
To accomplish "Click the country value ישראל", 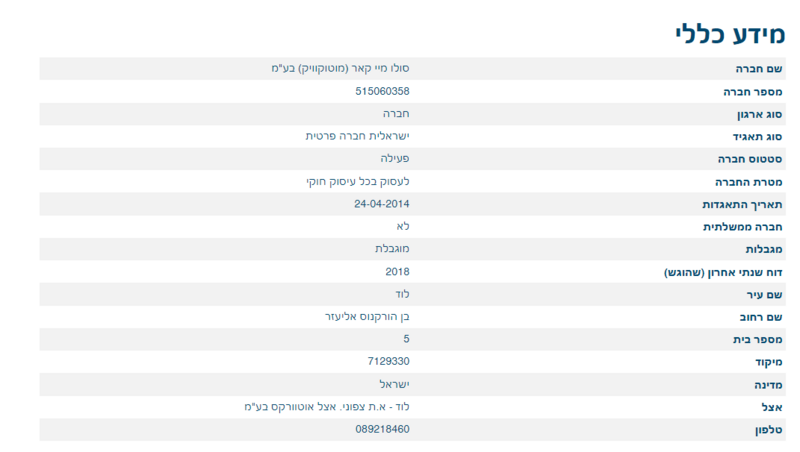I will [394, 384].
